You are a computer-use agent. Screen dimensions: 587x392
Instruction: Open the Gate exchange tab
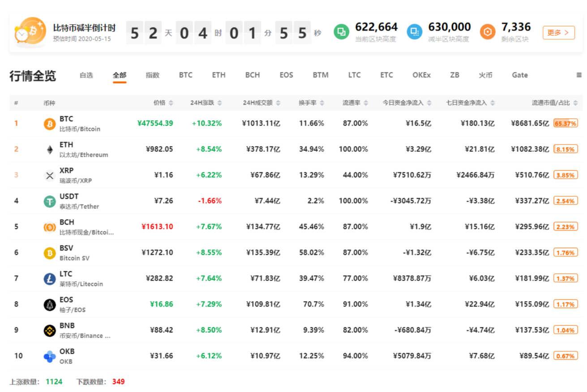click(520, 75)
